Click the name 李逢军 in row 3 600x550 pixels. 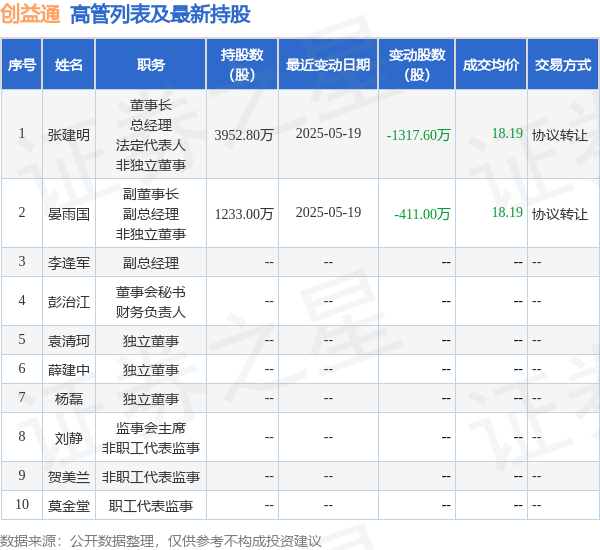[68, 263]
